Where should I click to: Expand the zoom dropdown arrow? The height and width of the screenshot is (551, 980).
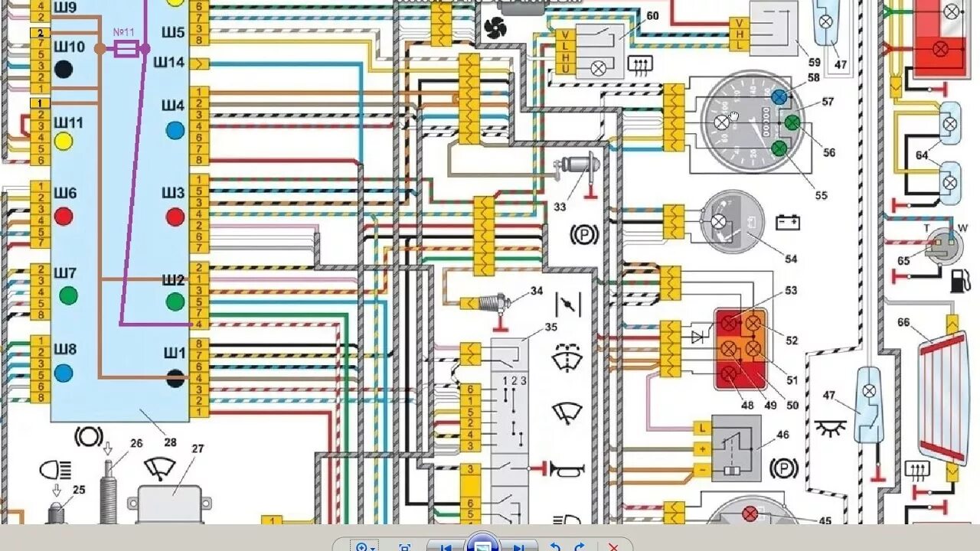click(x=373, y=548)
